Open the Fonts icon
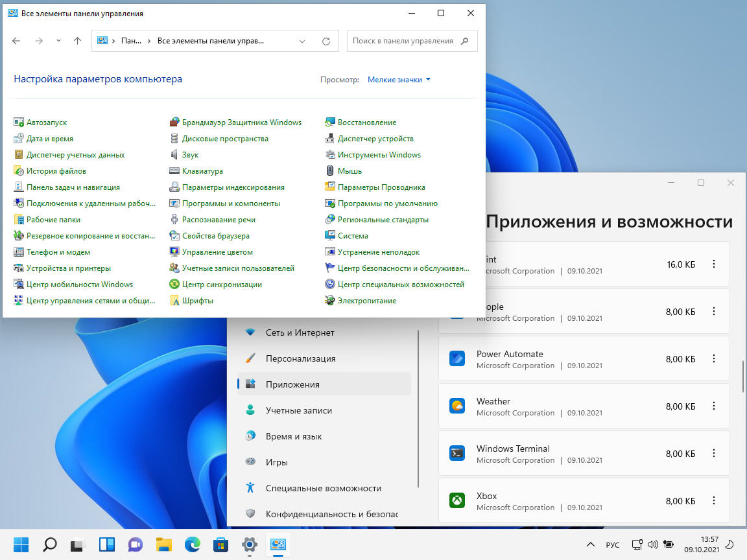This screenshot has height=560, width=747. tap(174, 301)
